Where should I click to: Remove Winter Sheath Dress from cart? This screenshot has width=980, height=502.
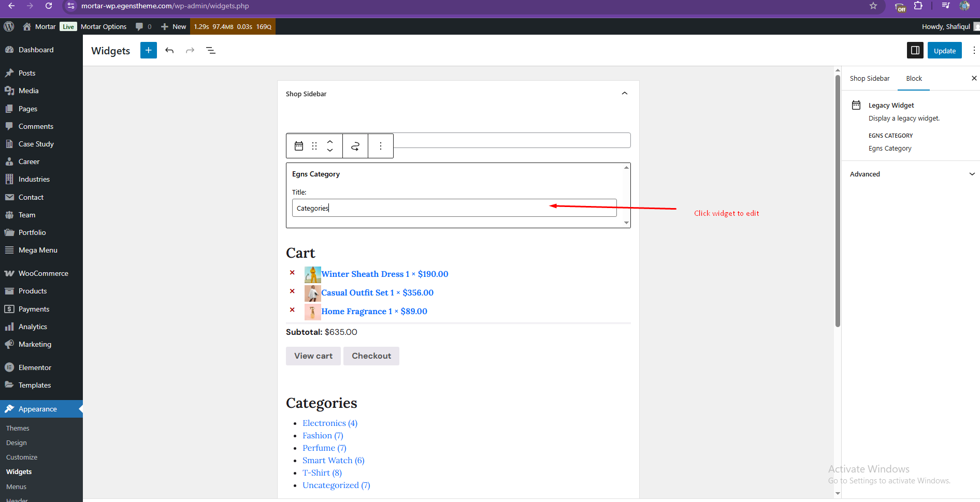(x=292, y=273)
